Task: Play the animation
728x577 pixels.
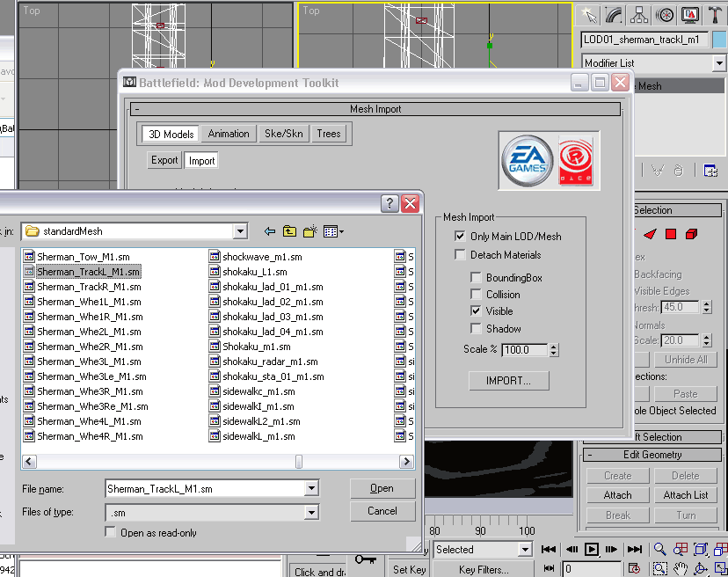Action: (592, 550)
